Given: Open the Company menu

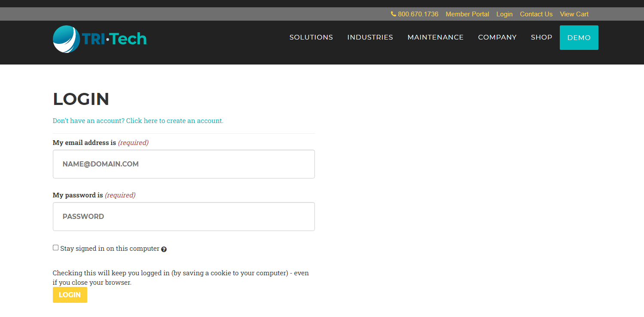Looking at the screenshot, I should [497, 37].
